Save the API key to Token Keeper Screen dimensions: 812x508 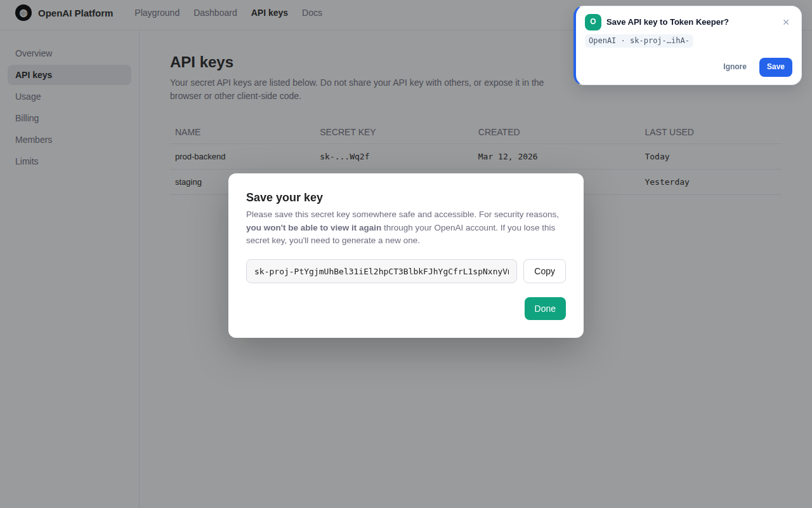[775, 67]
